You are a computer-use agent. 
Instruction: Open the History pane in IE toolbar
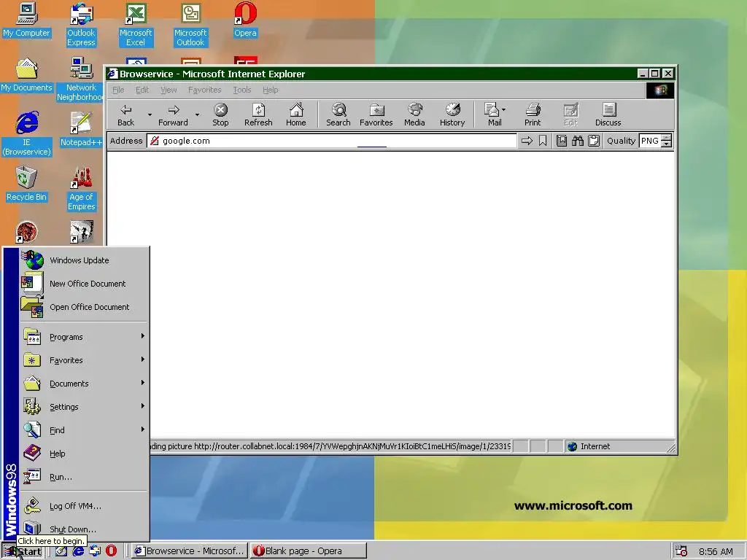click(452, 114)
